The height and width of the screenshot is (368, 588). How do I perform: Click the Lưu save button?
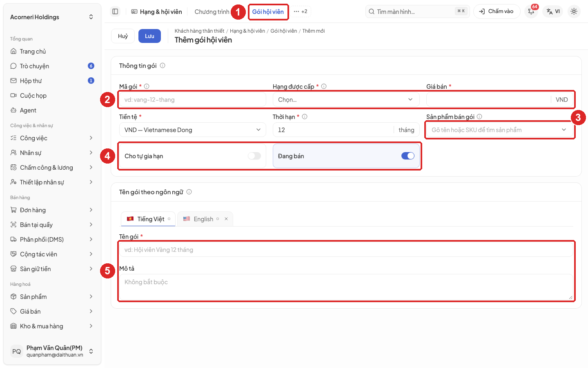click(x=149, y=36)
